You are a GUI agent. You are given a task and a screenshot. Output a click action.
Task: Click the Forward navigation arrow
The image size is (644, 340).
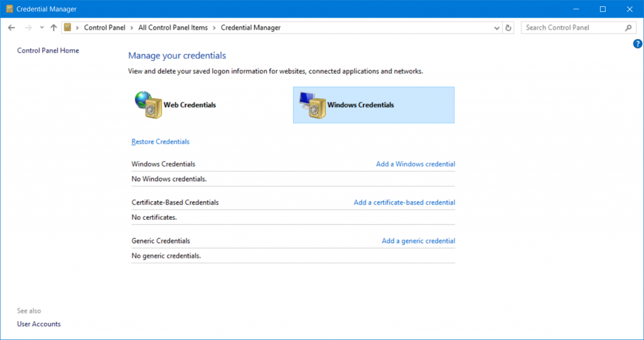coord(28,28)
